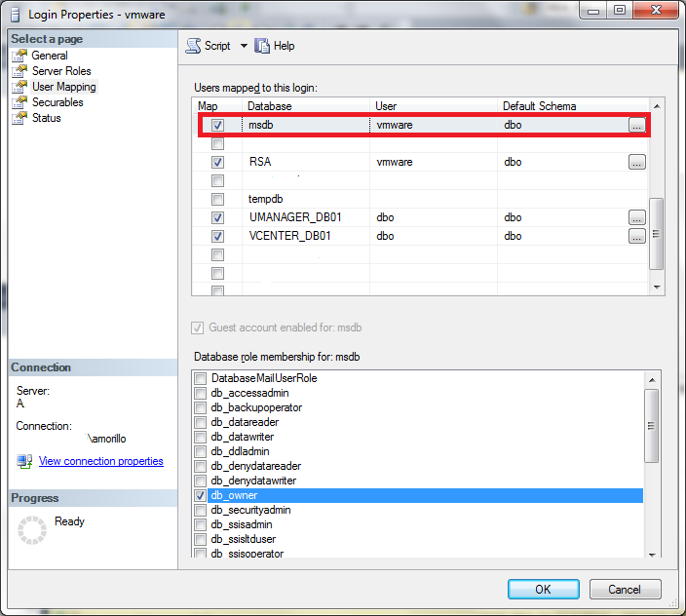Image resolution: width=686 pixels, height=616 pixels.
Task: Click the role membership scrollbar thumb
Action: pyautogui.click(x=652, y=426)
